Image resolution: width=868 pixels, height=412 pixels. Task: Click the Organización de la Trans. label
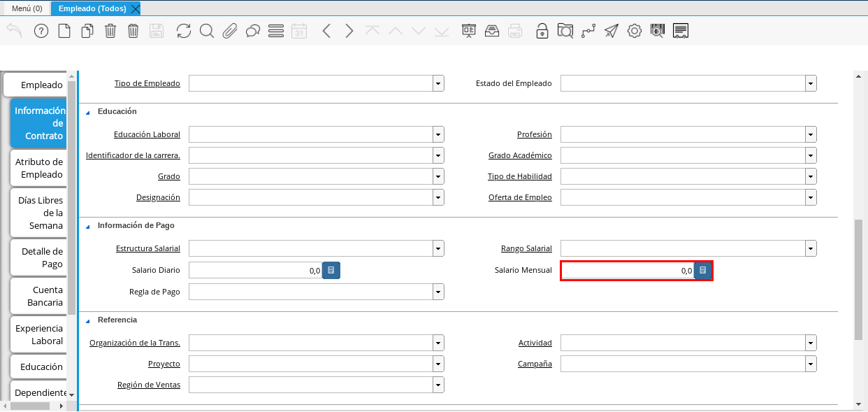click(x=135, y=343)
